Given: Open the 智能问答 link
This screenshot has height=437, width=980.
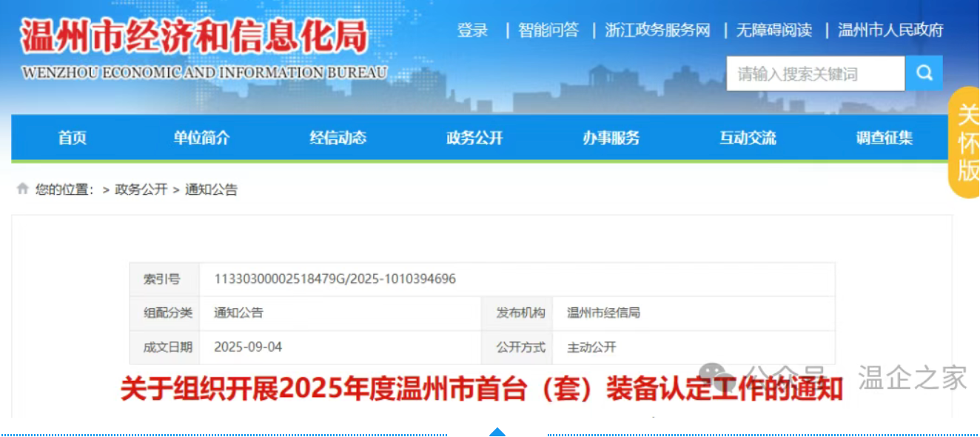Looking at the screenshot, I should tap(548, 30).
